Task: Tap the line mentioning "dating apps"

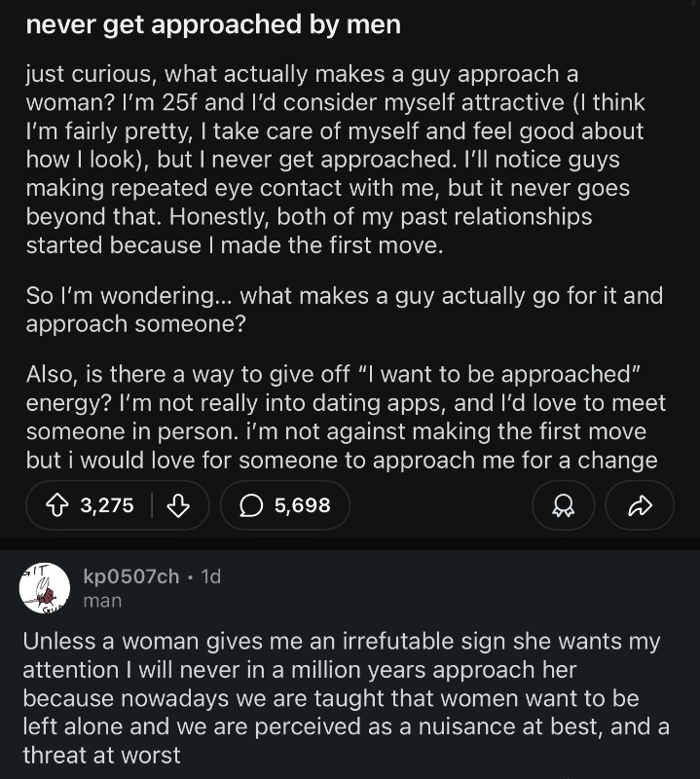Action: tap(346, 403)
